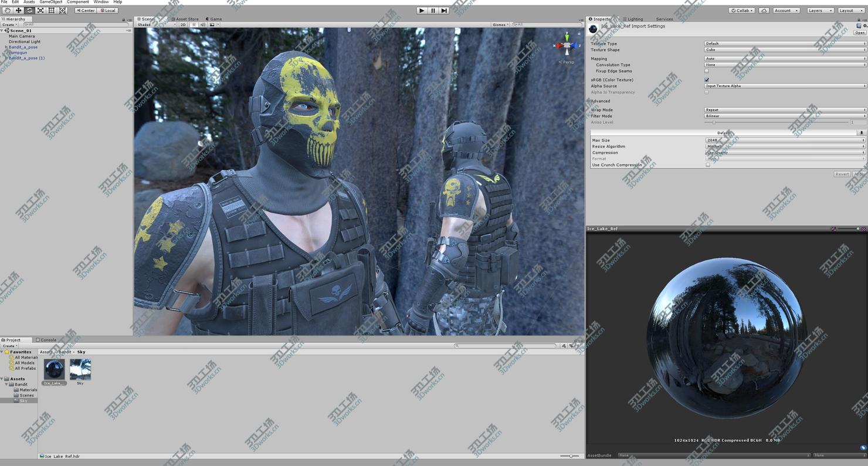The height and width of the screenshot is (466, 868).
Task: Click the Pause button
Action: 433,11
